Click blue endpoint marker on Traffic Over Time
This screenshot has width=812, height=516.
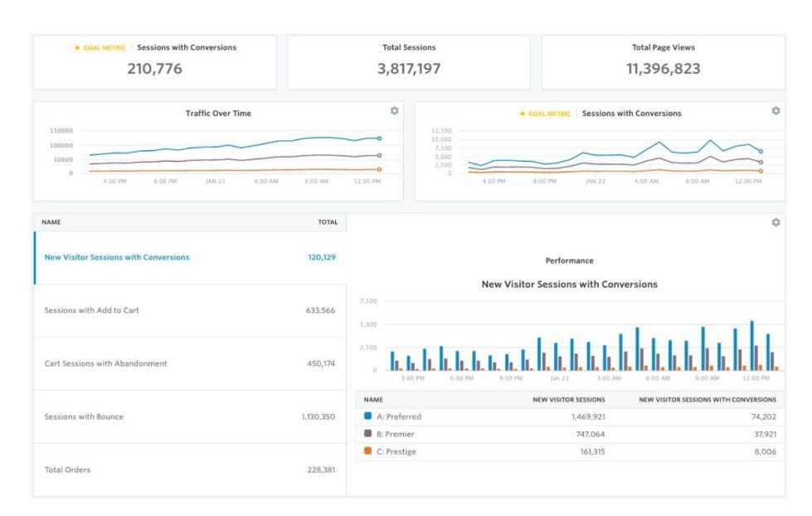coord(379,139)
